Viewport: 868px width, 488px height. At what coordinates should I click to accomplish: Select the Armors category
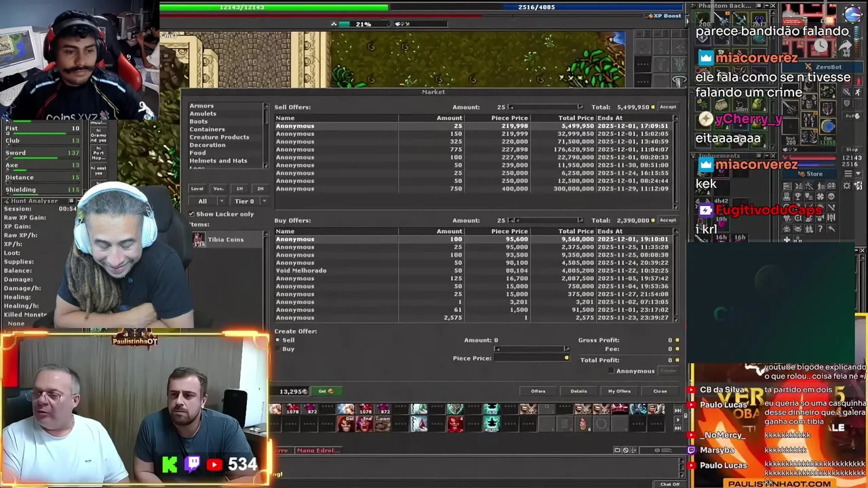pyautogui.click(x=201, y=106)
